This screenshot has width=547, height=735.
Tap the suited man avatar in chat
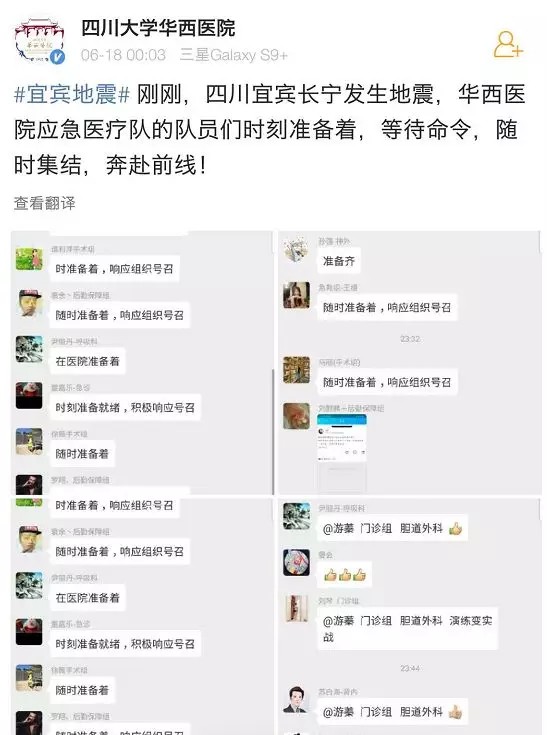[x=296, y=699]
